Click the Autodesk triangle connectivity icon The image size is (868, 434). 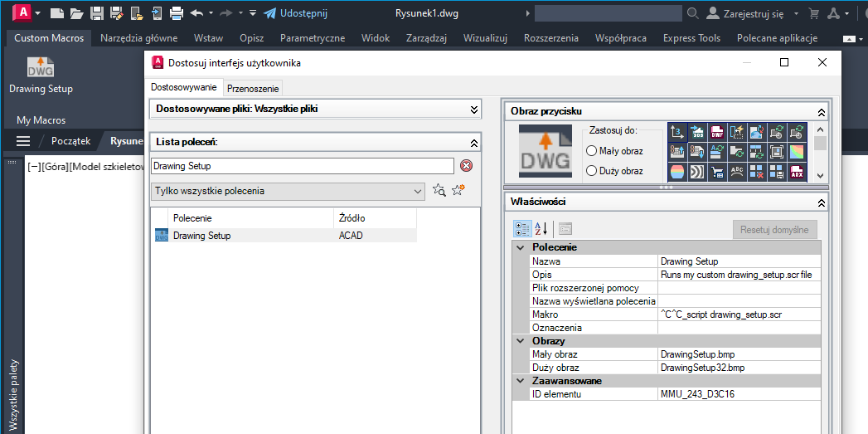point(832,12)
